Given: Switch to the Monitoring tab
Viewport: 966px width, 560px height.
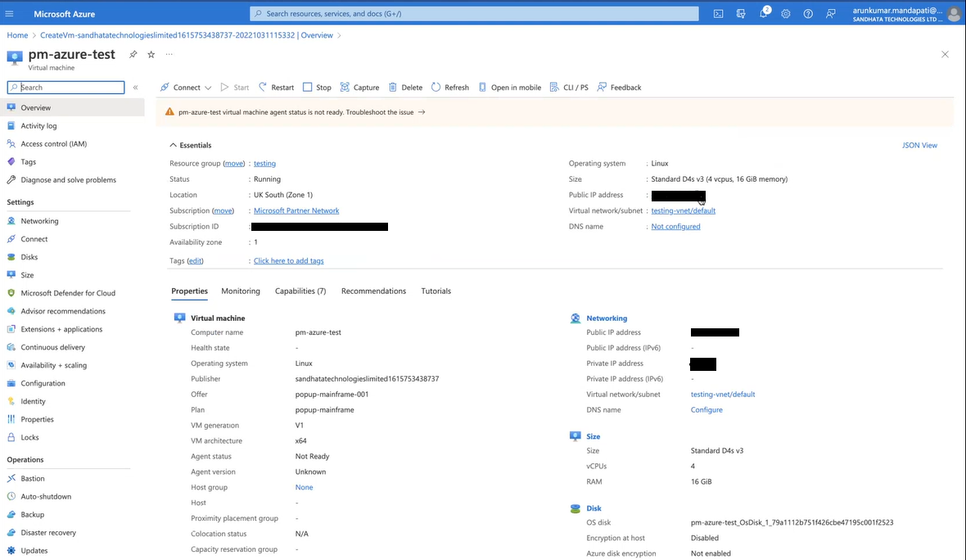Looking at the screenshot, I should click(240, 291).
